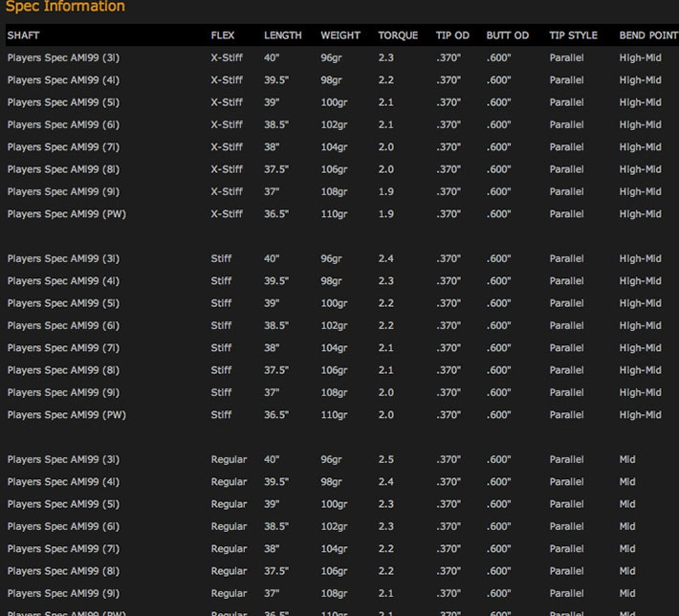Click Parallel tip style in Regular 7I row
The width and height of the screenshot is (679, 616).
click(566, 549)
